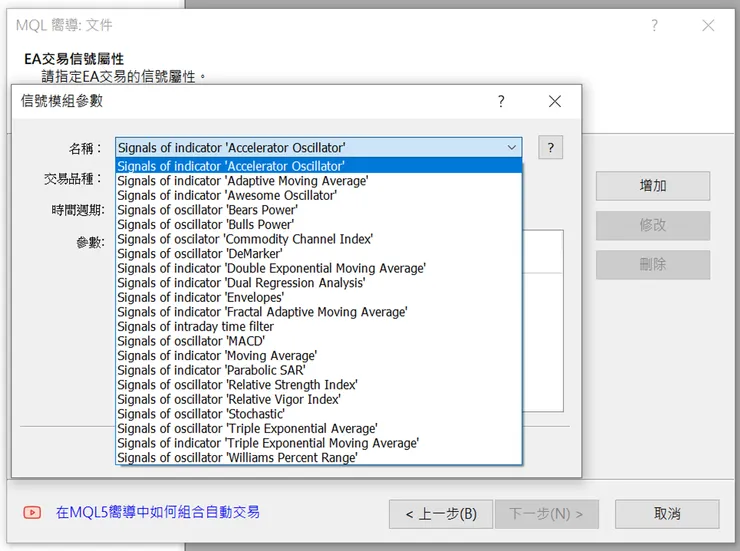The image size is (740, 551).
Task: Collapse the 名稱 combo box arrow
Action: coord(512,148)
